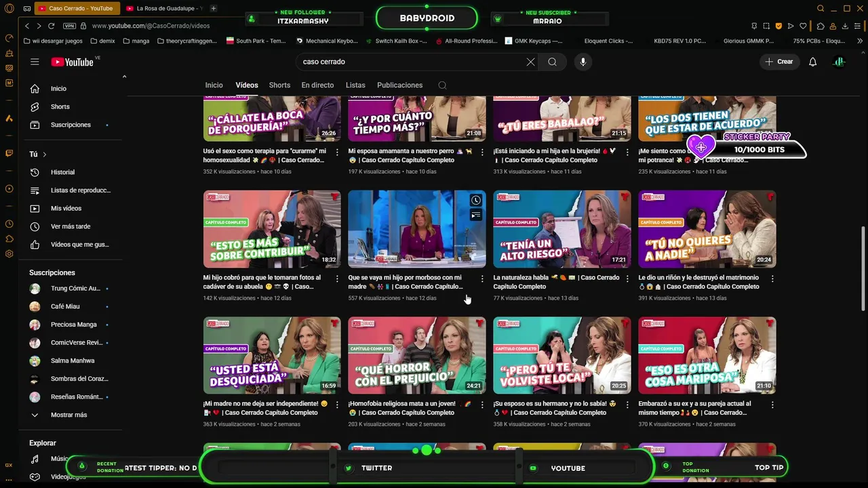Switch to the En directo channel tab
Screen dimensions: 868x488
pos(317,85)
